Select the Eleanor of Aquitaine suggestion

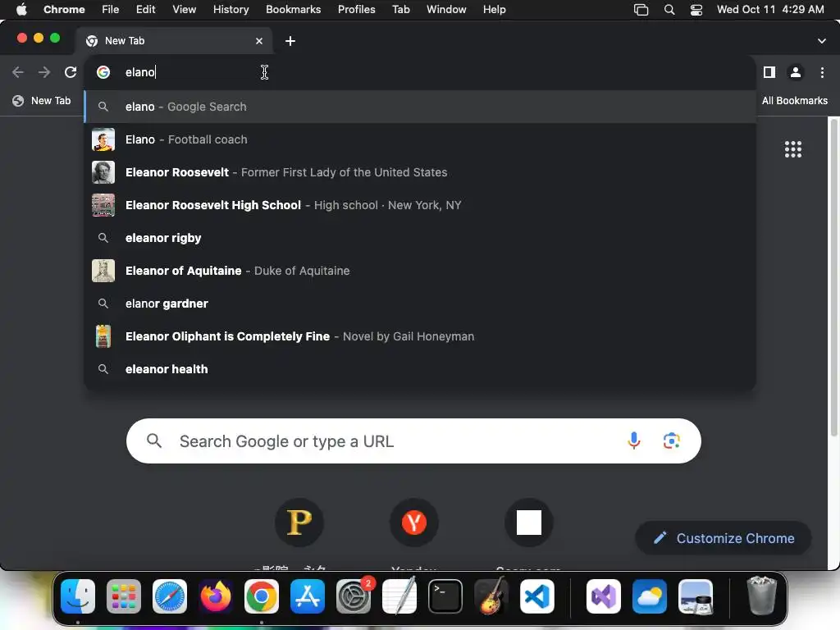pyautogui.click(x=420, y=271)
